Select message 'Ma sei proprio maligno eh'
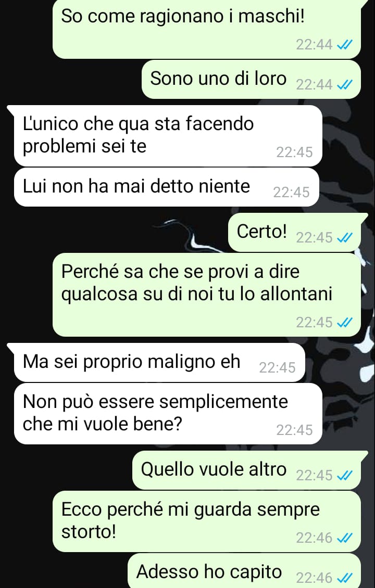 pos(159,363)
